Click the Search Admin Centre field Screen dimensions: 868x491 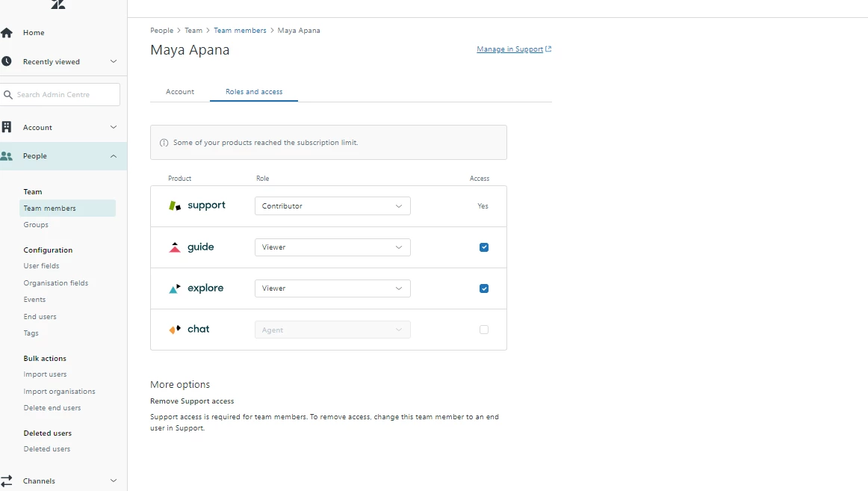[60, 95]
